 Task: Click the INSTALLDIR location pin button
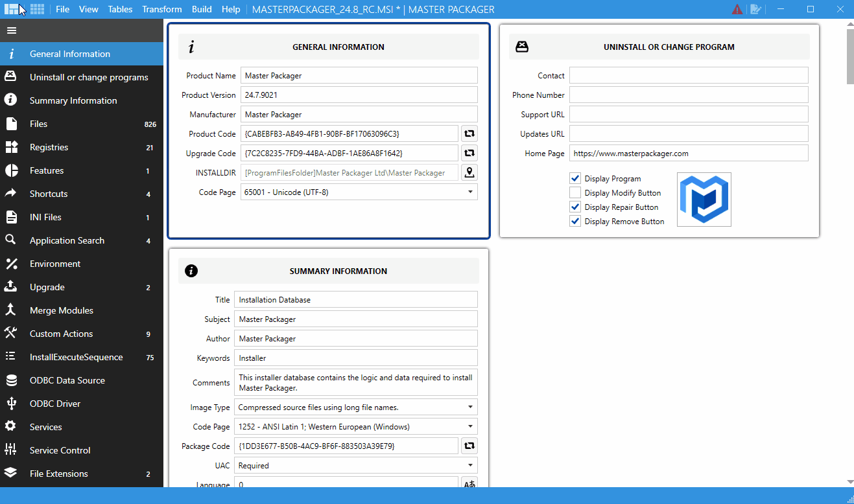[x=469, y=173]
